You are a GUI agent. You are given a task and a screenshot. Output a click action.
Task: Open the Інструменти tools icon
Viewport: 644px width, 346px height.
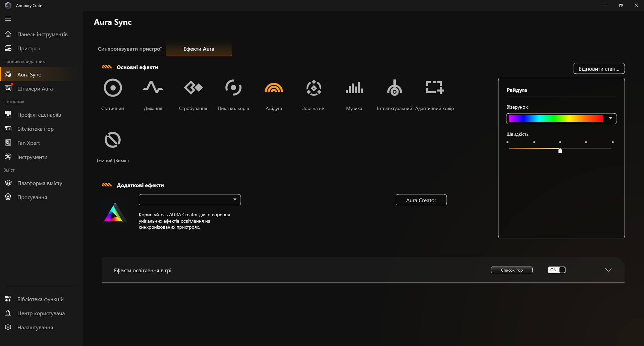click(x=8, y=157)
